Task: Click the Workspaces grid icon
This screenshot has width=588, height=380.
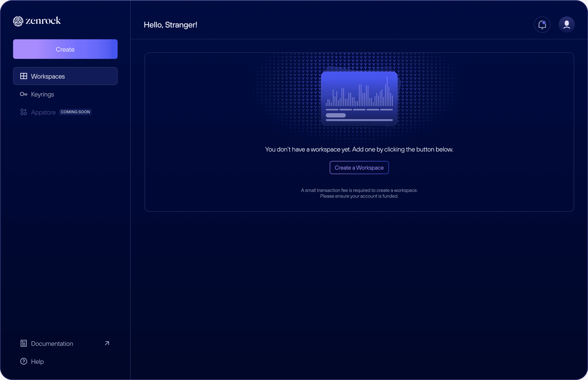Action: point(24,76)
